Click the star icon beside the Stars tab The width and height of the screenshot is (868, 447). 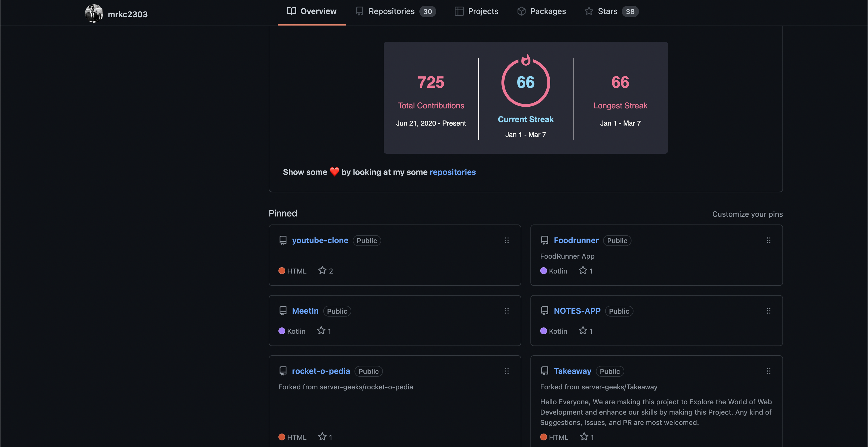[x=588, y=11]
